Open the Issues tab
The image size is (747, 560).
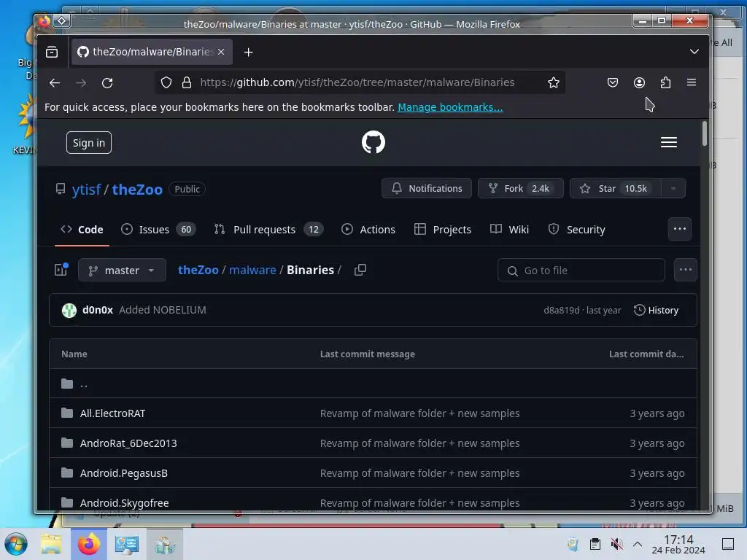pyautogui.click(x=158, y=230)
